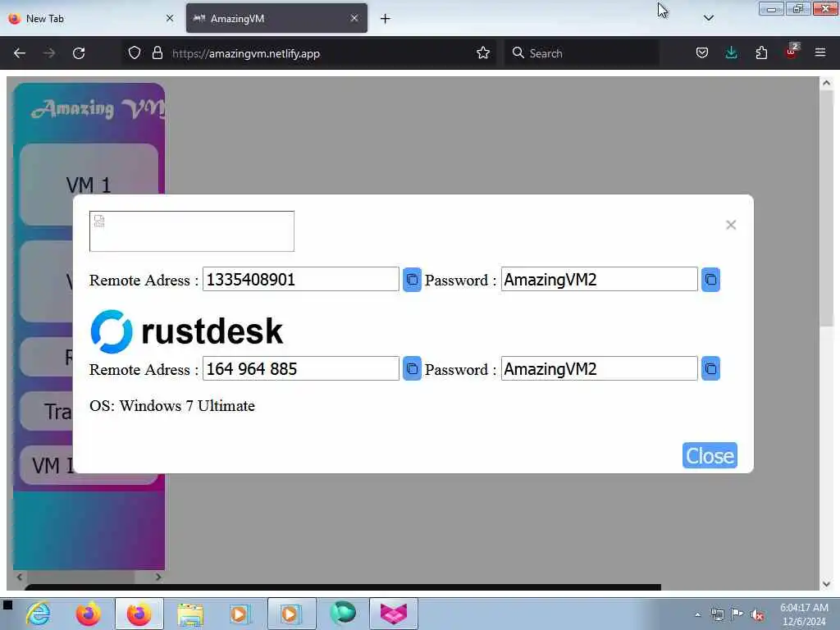Show hidden tray icons arrow
840x630 pixels.
point(697,614)
